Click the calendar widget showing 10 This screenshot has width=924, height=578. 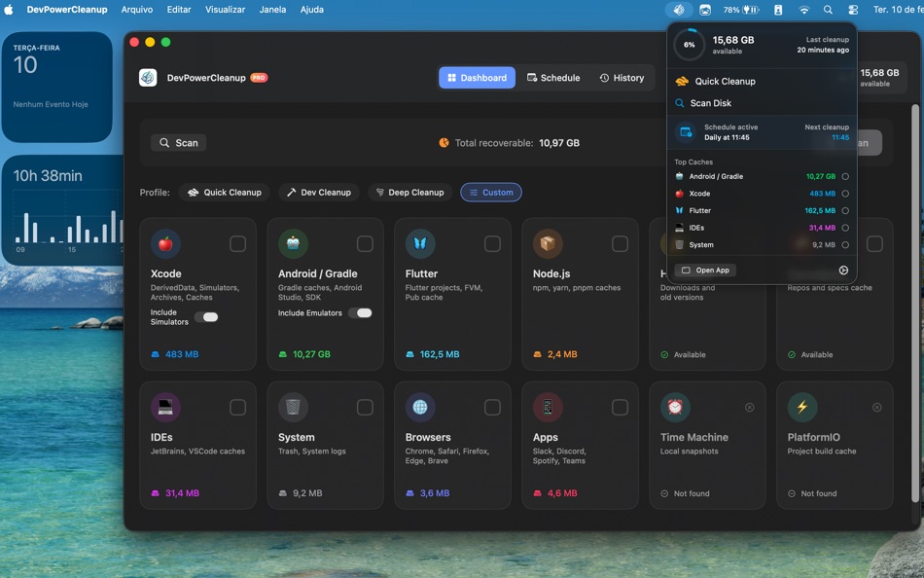(x=56, y=87)
